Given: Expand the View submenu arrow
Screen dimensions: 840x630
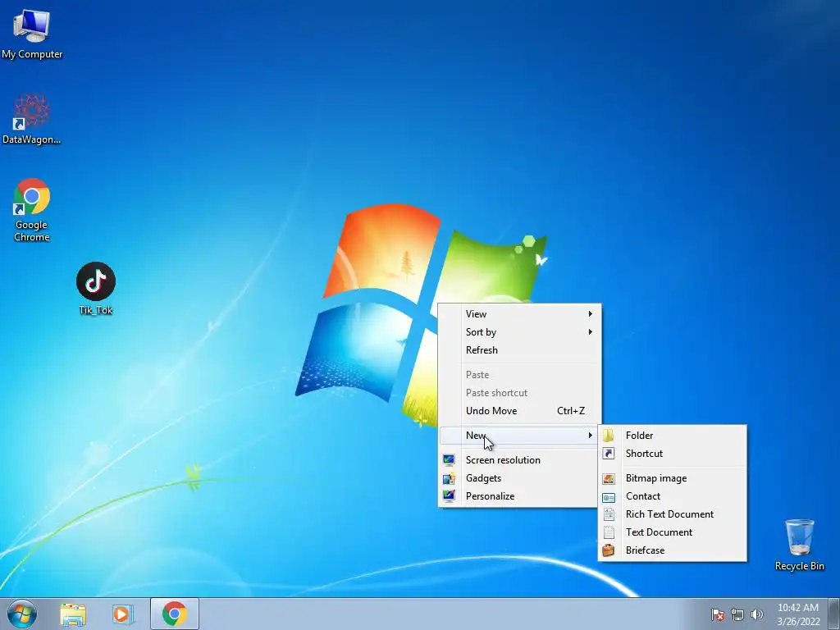Looking at the screenshot, I should 590,313.
